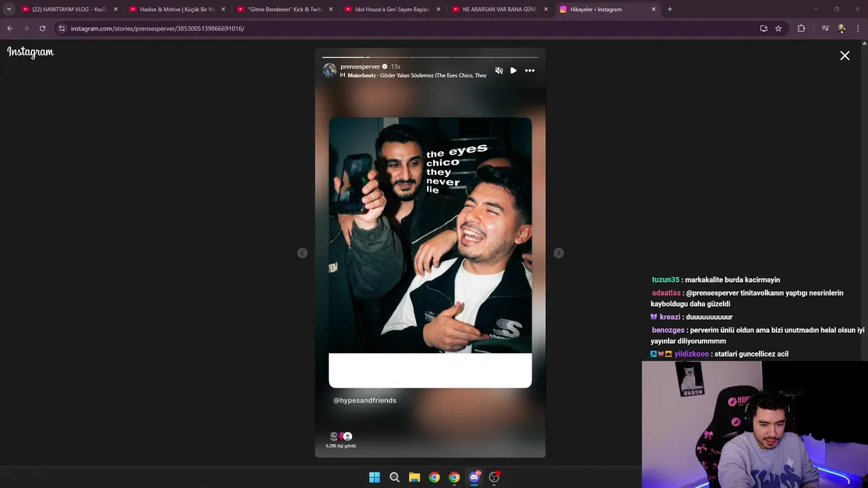Close the Gitme Bendeeen tab
Image resolution: width=868 pixels, height=488 pixels.
(330, 9)
